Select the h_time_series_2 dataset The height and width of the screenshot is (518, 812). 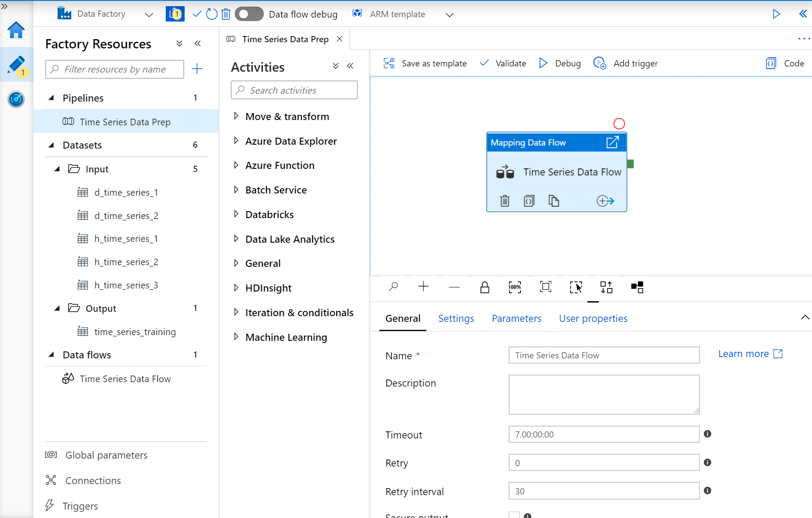click(x=126, y=262)
